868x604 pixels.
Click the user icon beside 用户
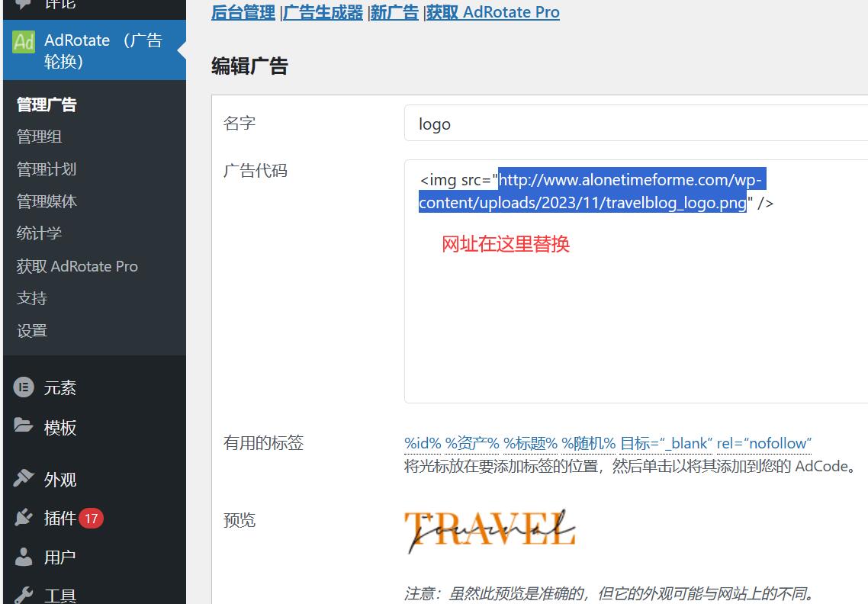coord(24,557)
